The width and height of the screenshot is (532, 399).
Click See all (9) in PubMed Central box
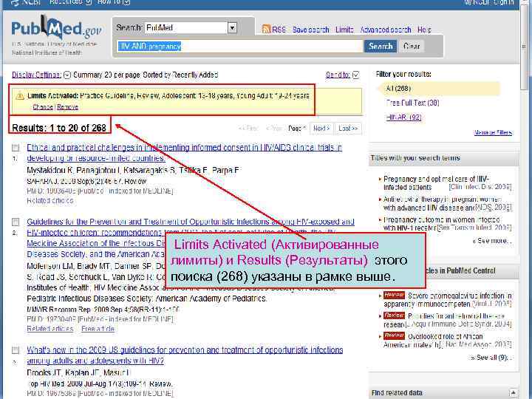(491, 358)
